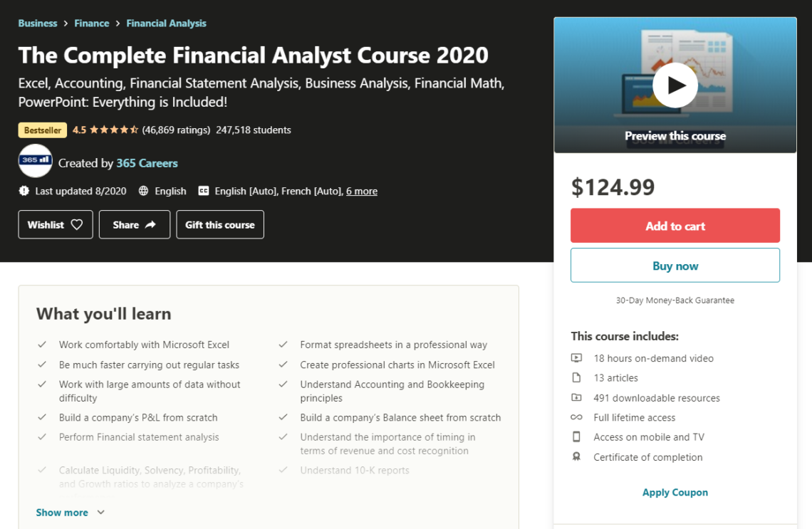Click the downloadable resources icon
Viewport: 812px width, 529px height.
pyautogui.click(x=577, y=398)
